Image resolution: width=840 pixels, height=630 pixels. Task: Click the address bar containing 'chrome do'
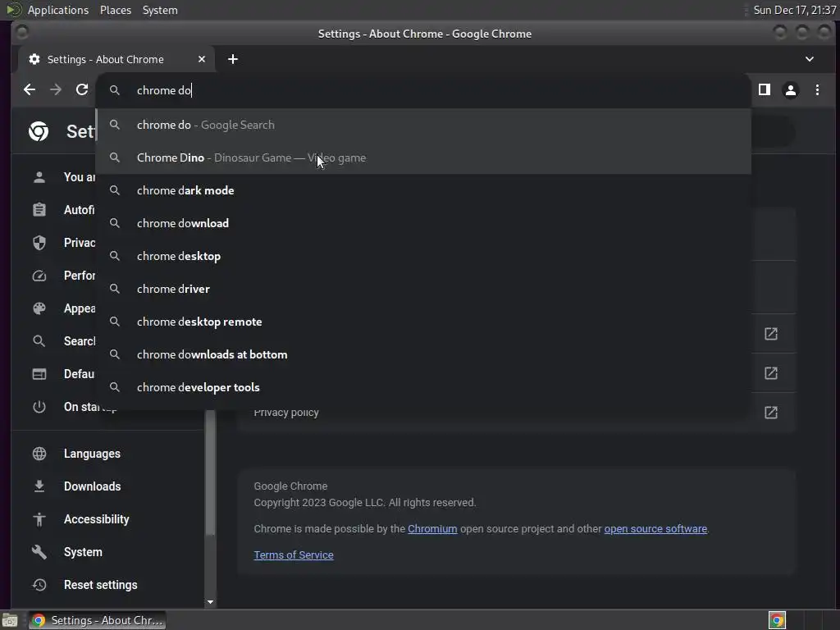[423, 90]
